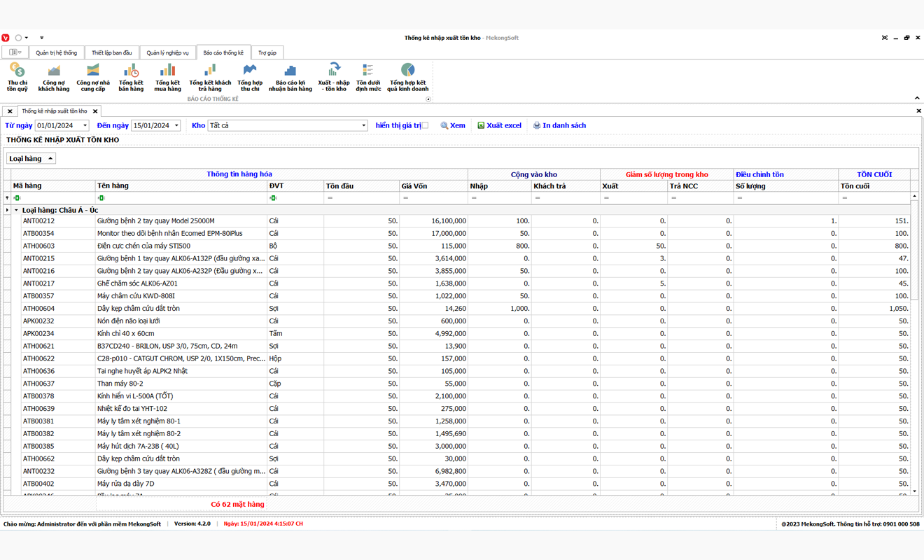
Task: Open Công nợ khách hàng report
Action: point(54,77)
